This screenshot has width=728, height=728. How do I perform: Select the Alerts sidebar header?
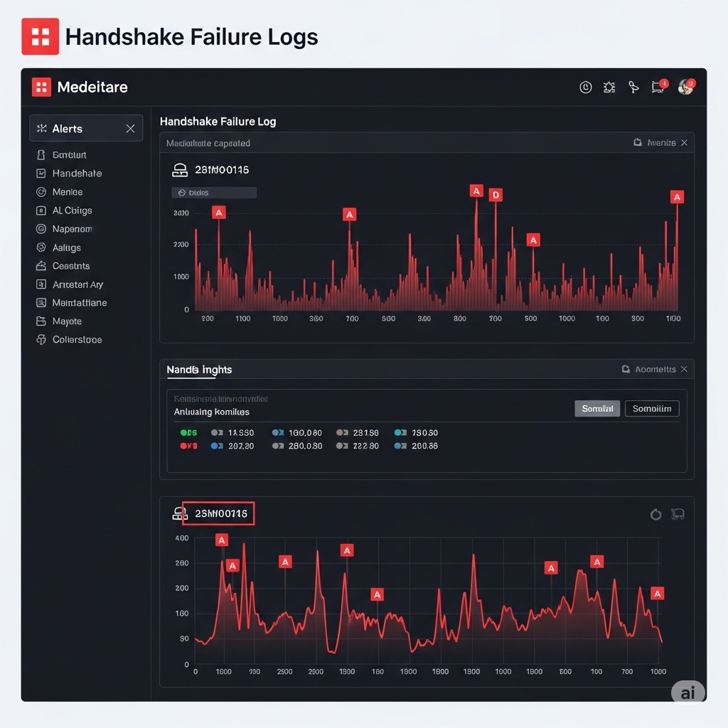pos(86,128)
